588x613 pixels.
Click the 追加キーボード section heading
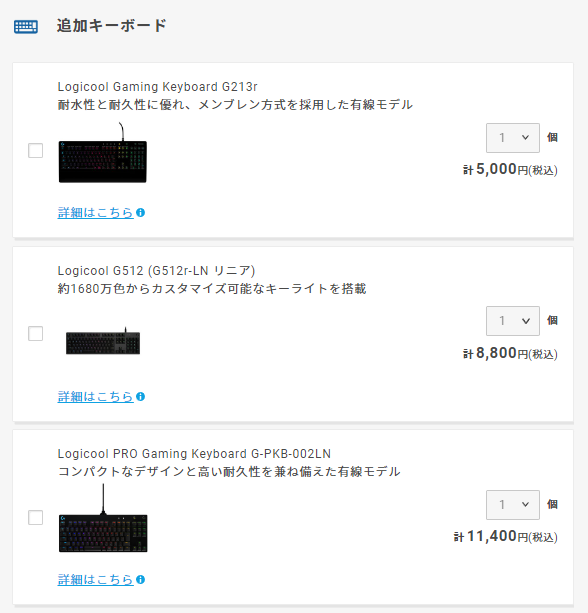[112, 26]
